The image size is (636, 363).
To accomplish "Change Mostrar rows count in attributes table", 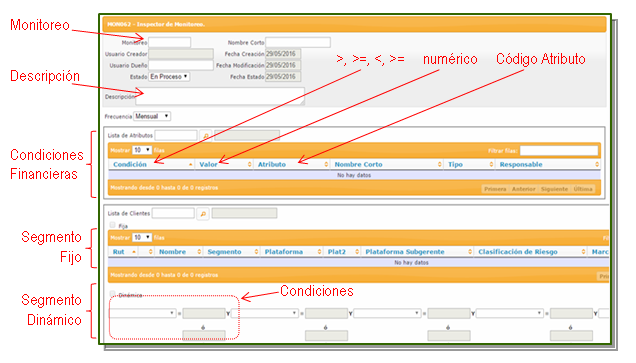I will (x=142, y=150).
